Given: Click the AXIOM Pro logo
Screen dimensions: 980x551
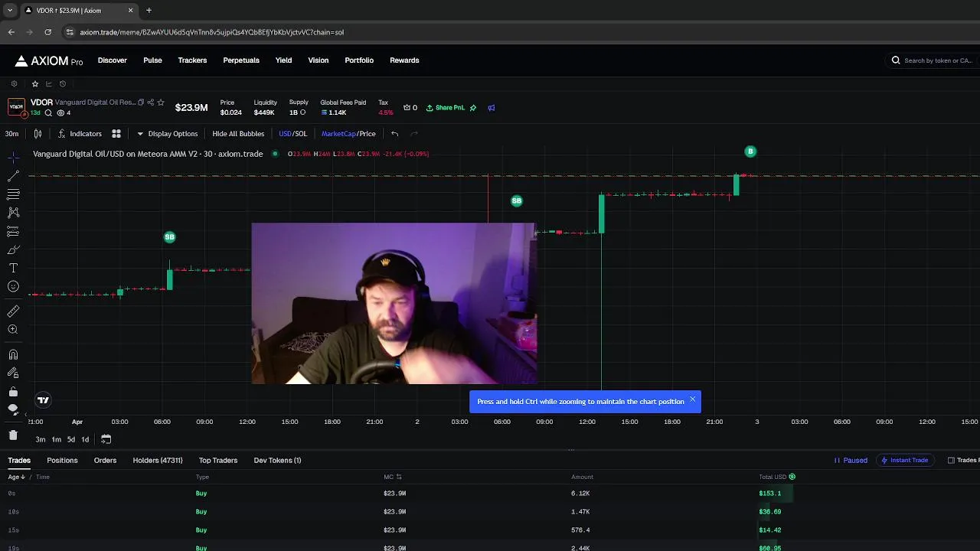Looking at the screenshot, I should click(49, 60).
